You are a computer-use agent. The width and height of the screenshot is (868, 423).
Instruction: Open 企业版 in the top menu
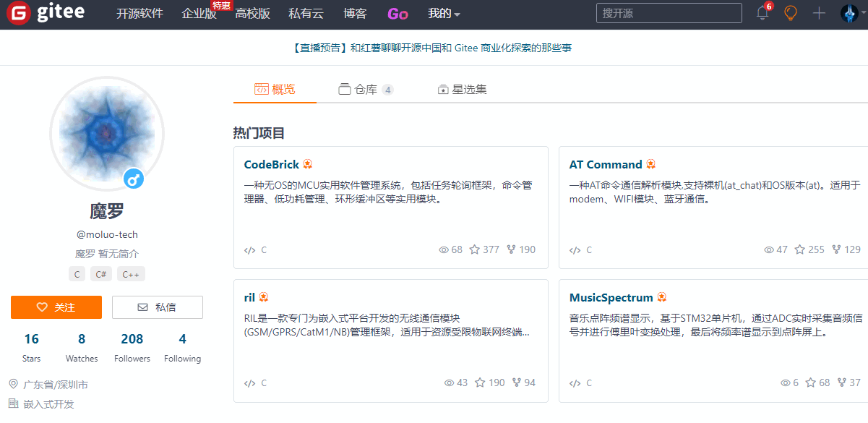click(199, 13)
